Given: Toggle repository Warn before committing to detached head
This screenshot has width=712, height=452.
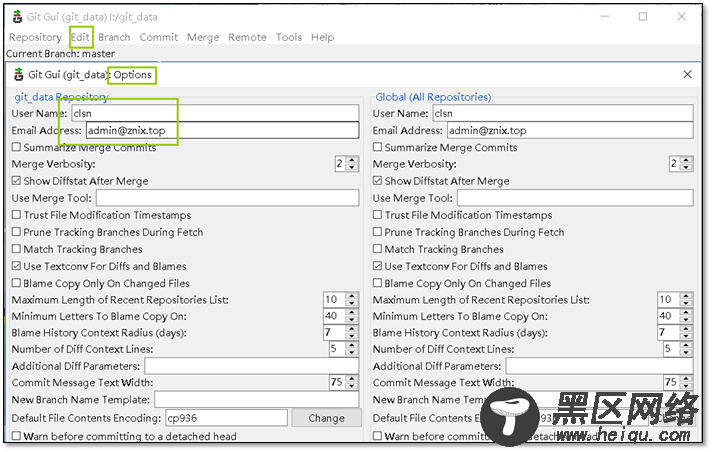Looking at the screenshot, I should (x=16, y=436).
